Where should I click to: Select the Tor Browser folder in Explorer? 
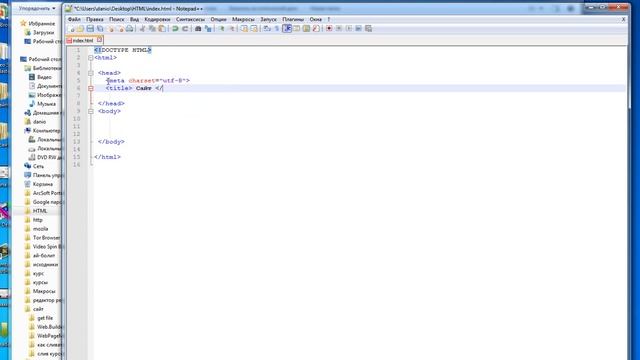click(47, 238)
